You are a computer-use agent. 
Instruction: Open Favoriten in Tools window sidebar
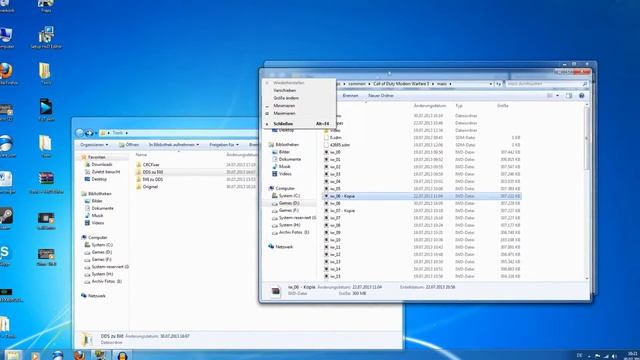97,157
